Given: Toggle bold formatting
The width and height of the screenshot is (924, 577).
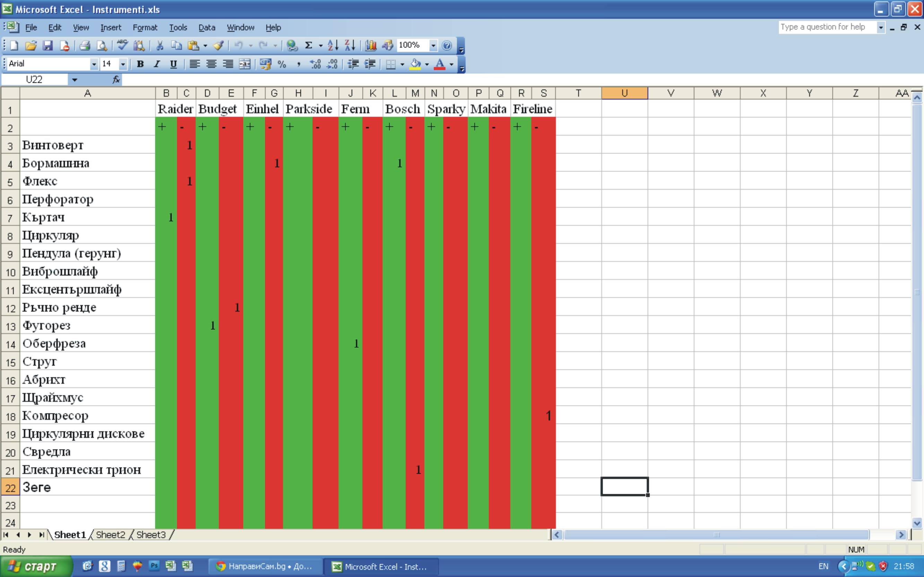Looking at the screenshot, I should click(x=140, y=64).
